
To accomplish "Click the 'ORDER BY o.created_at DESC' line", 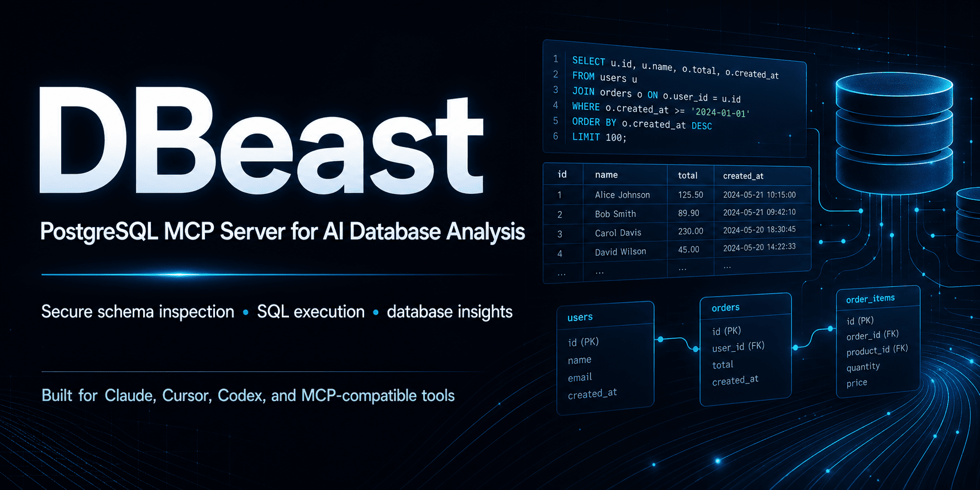I will point(642,124).
